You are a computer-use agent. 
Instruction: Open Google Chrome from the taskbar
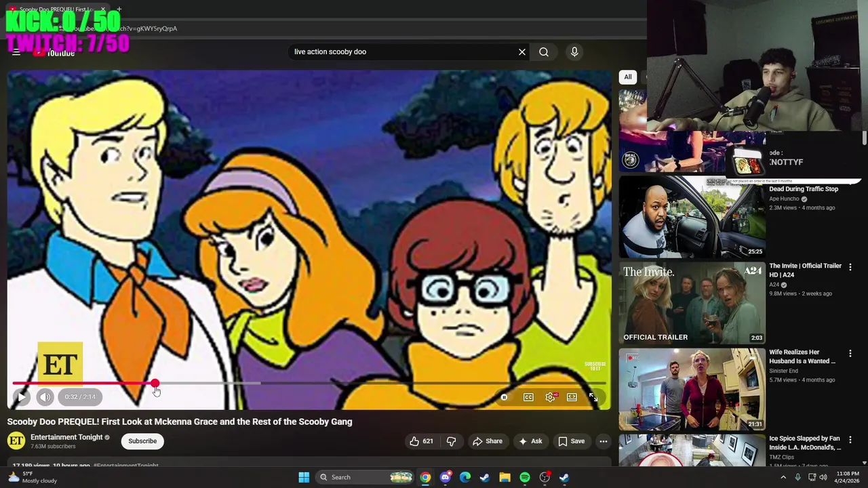[425, 477]
